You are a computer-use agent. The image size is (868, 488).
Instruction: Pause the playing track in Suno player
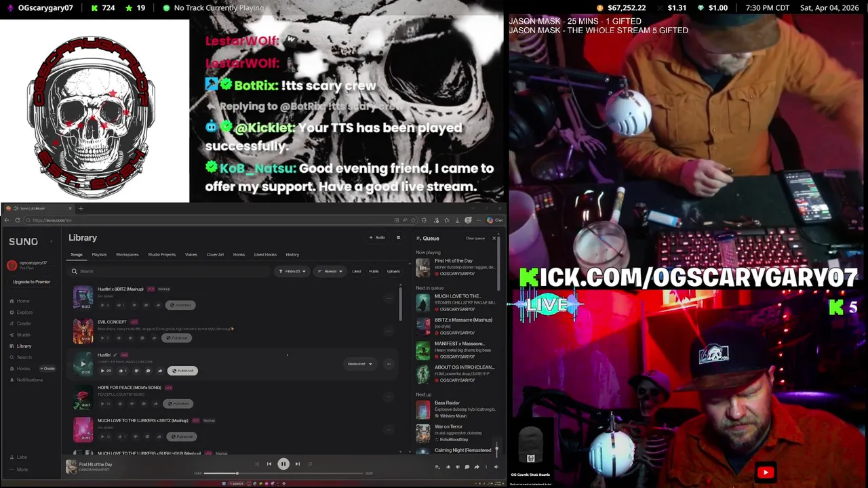[x=283, y=464]
